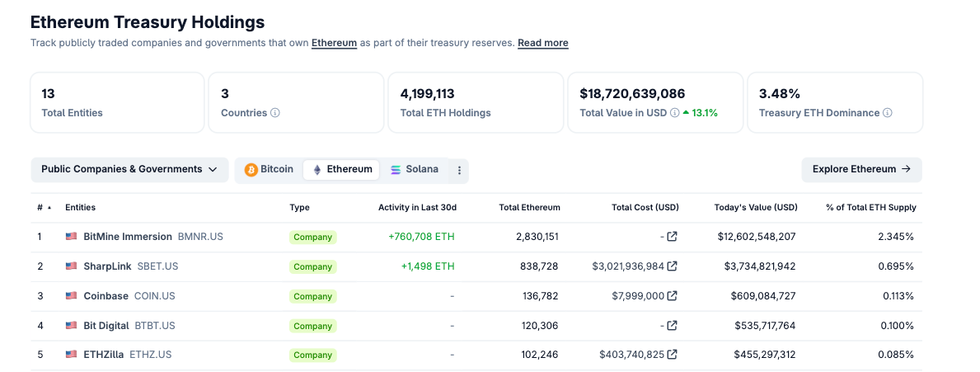Image resolution: width=980 pixels, height=372 pixels.
Task: Expand Public Companies & Governments dropdown
Action: (x=129, y=169)
